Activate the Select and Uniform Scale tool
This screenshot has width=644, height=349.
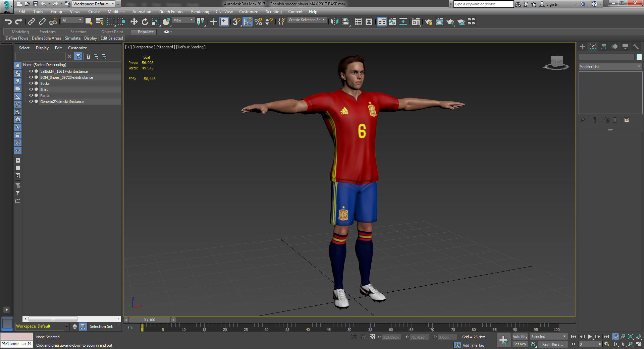coord(155,22)
